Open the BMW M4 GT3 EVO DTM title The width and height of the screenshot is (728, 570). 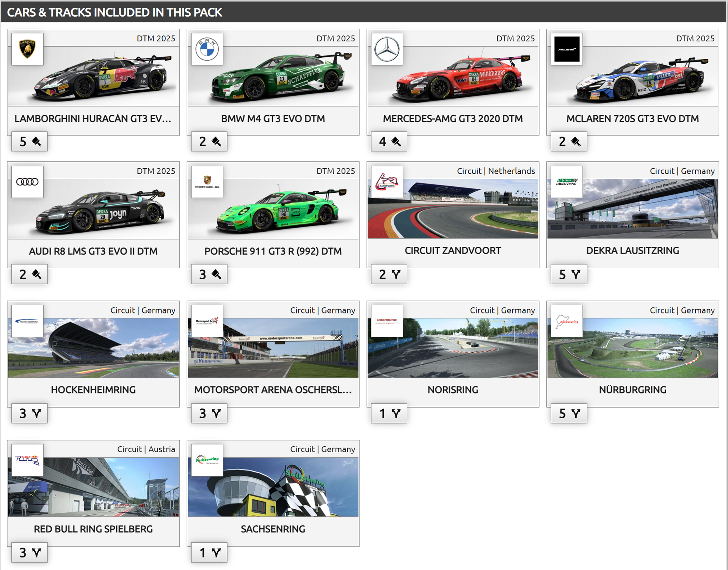point(273,119)
